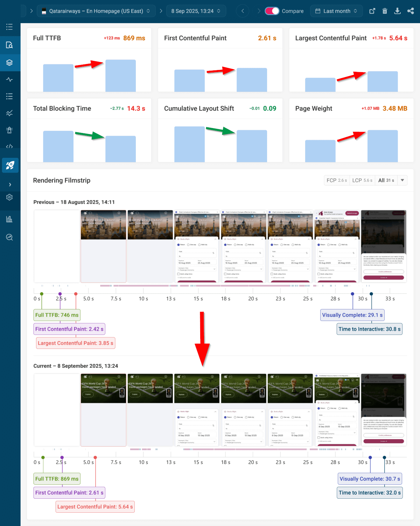Select the waveform activity icon in sidebar
Image resolution: width=420 pixels, height=526 pixels.
coord(10,79)
